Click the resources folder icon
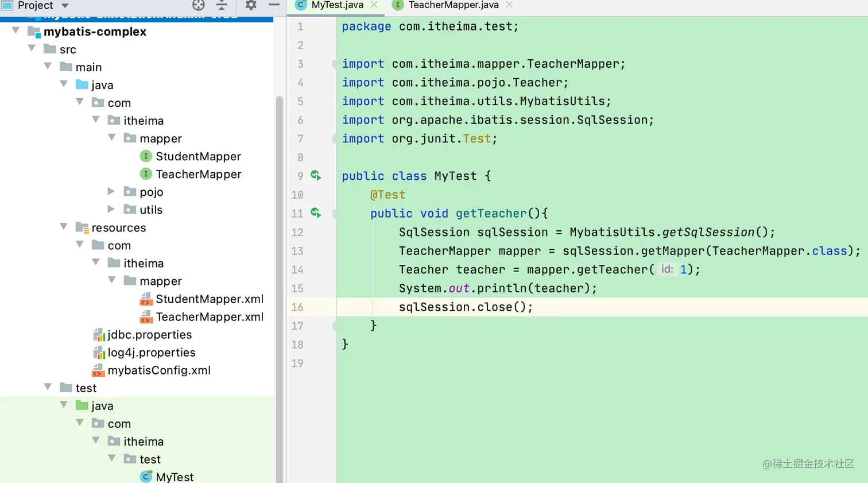868x483 pixels. tap(82, 228)
